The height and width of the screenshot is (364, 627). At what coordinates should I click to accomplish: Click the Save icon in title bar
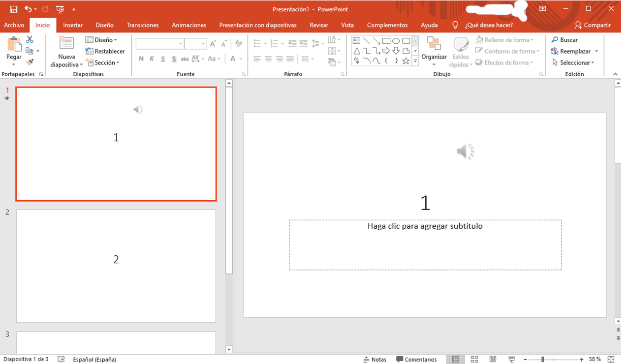point(14,9)
